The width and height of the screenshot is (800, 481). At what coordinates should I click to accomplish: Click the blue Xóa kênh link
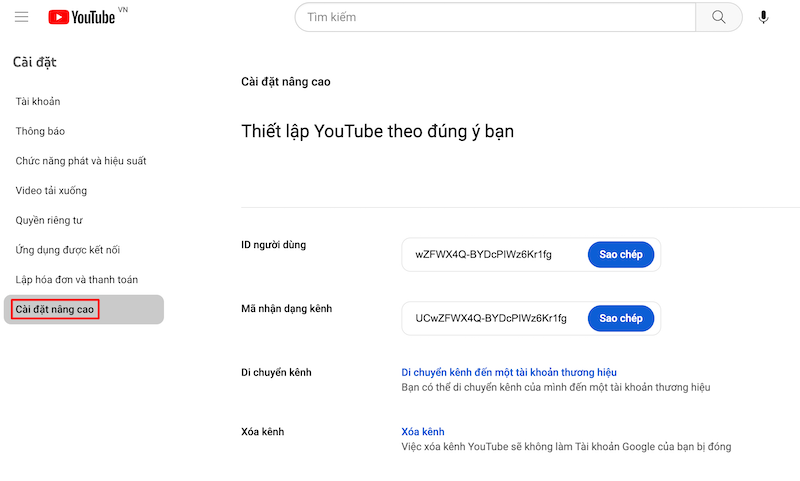[422, 432]
